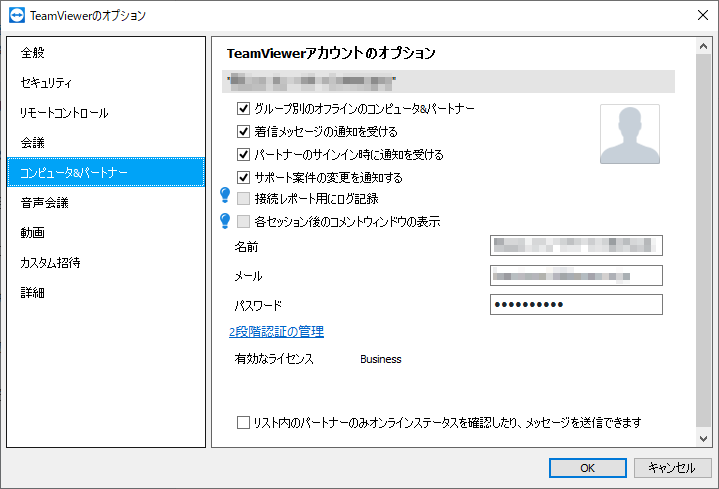Viewport: 719px width, 489px height.
Task: Select 詳細 in the sidebar
Action: [106, 293]
